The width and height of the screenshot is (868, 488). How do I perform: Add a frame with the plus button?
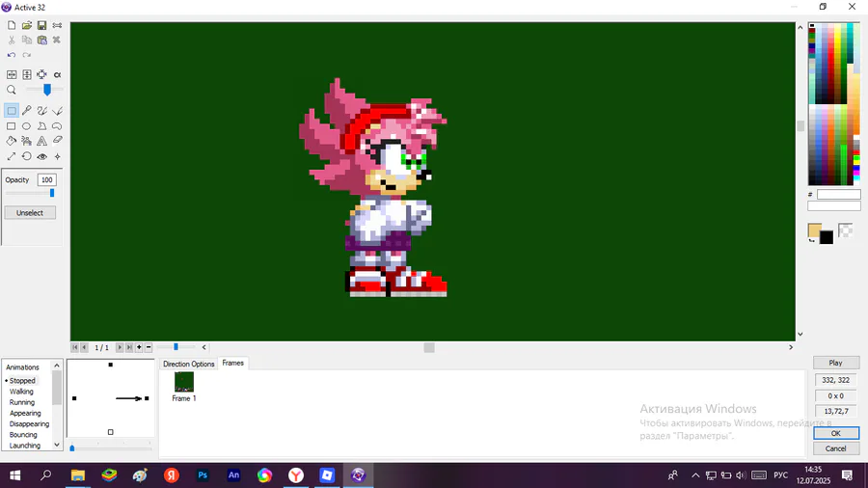[139, 347]
